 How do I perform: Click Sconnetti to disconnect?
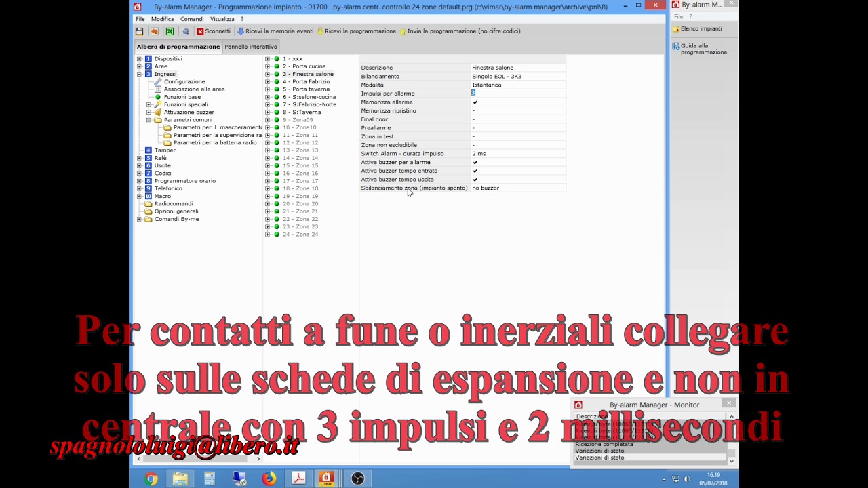click(x=214, y=31)
